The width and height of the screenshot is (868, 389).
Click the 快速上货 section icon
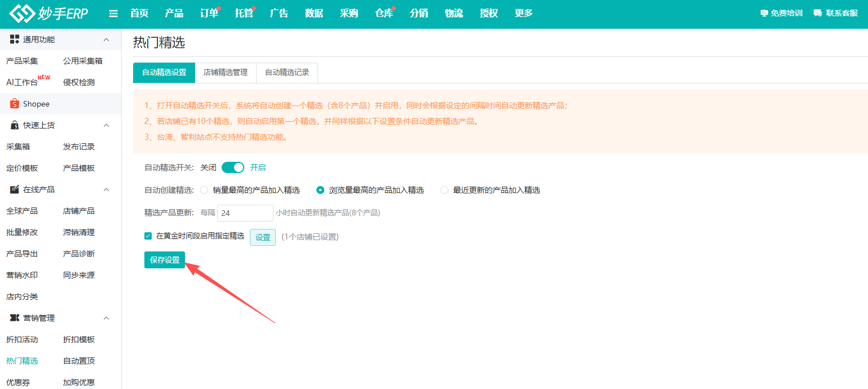pyautogui.click(x=14, y=125)
